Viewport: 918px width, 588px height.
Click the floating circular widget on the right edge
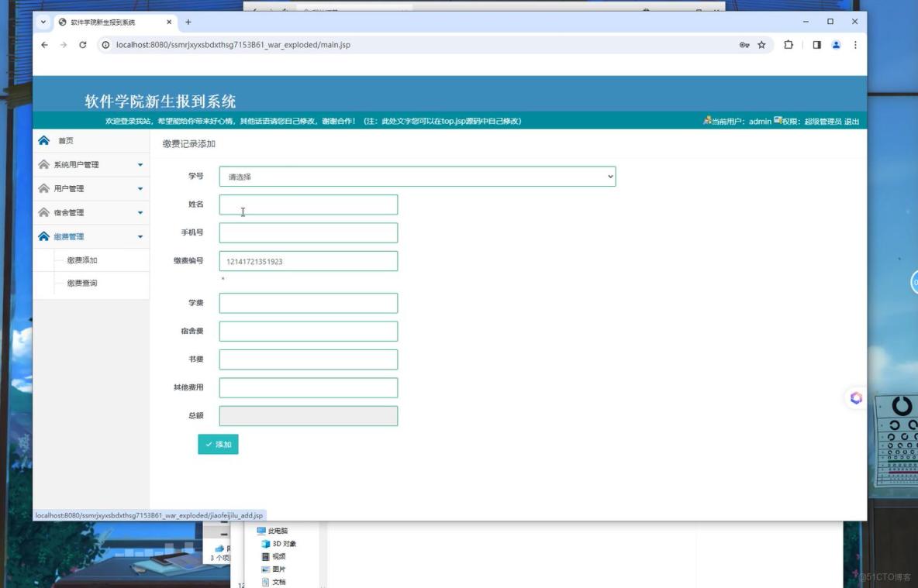[x=856, y=397]
